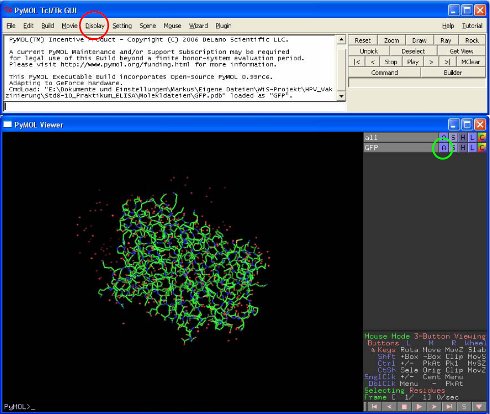
Task: Click the log scrollbar up arrow
Action: click(x=341, y=40)
